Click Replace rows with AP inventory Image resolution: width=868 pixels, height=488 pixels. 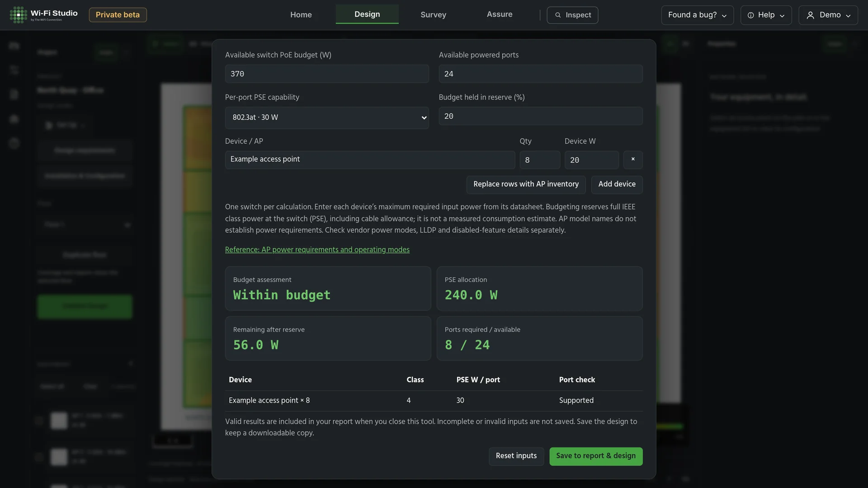526,184
